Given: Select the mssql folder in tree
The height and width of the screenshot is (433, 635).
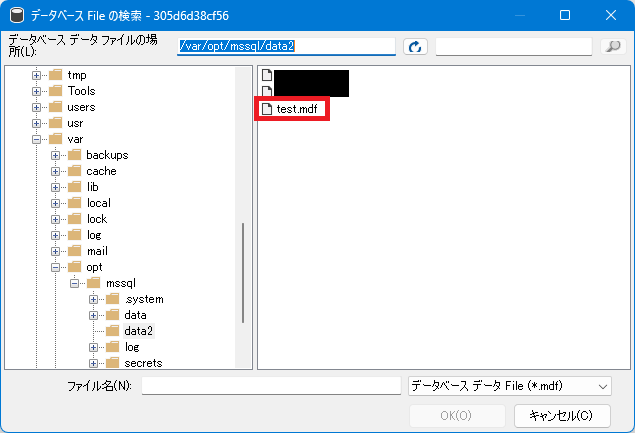Looking at the screenshot, I should (x=121, y=283).
